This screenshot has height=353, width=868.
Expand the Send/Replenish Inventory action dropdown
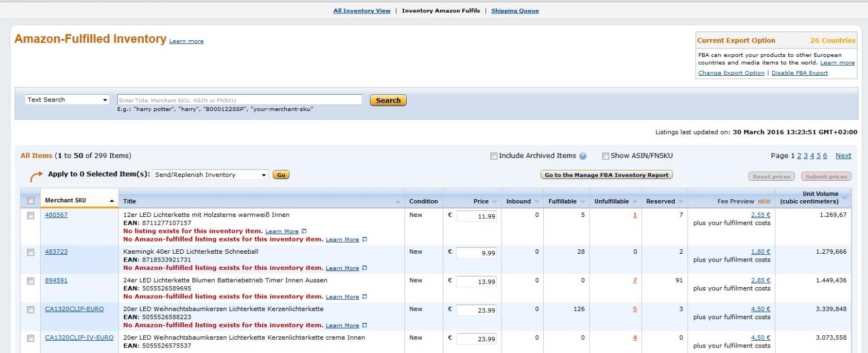click(211, 175)
